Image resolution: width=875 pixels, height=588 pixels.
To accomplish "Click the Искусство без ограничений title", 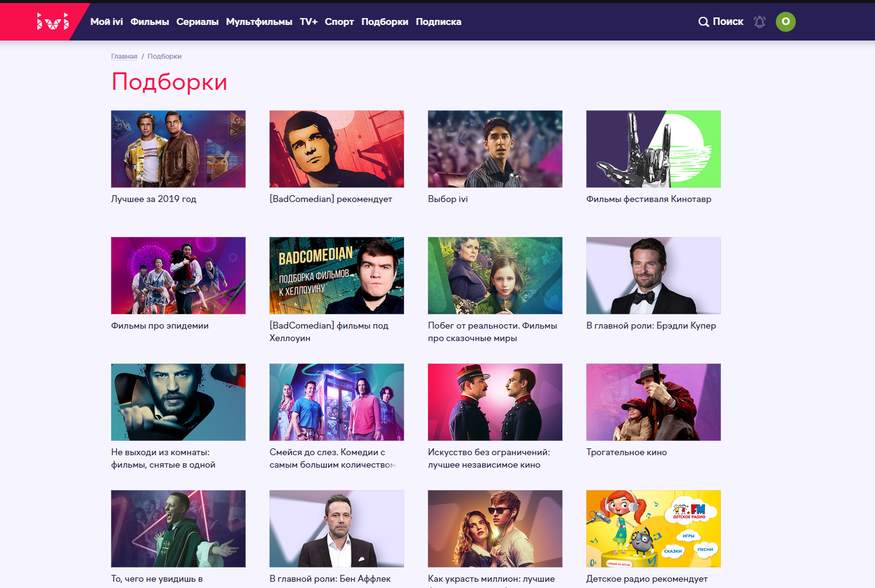I will (489, 458).
